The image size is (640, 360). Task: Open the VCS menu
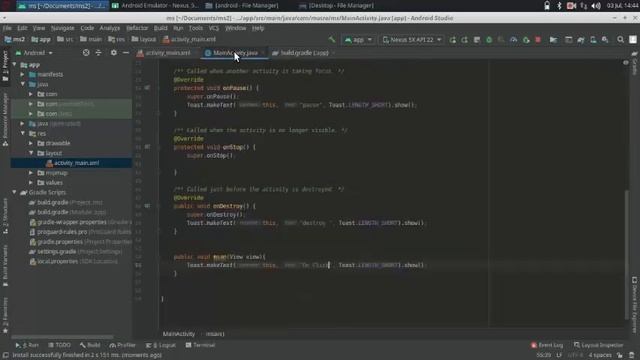click(213, 28)
